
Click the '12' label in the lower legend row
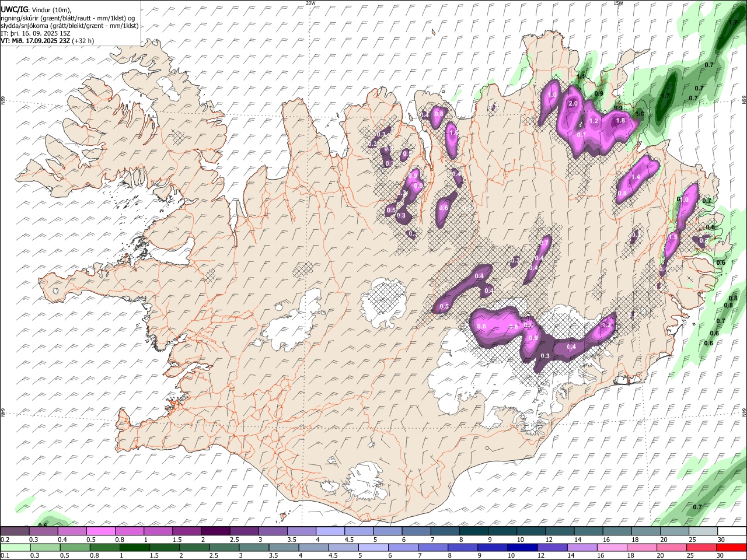(x=541, y=556)
